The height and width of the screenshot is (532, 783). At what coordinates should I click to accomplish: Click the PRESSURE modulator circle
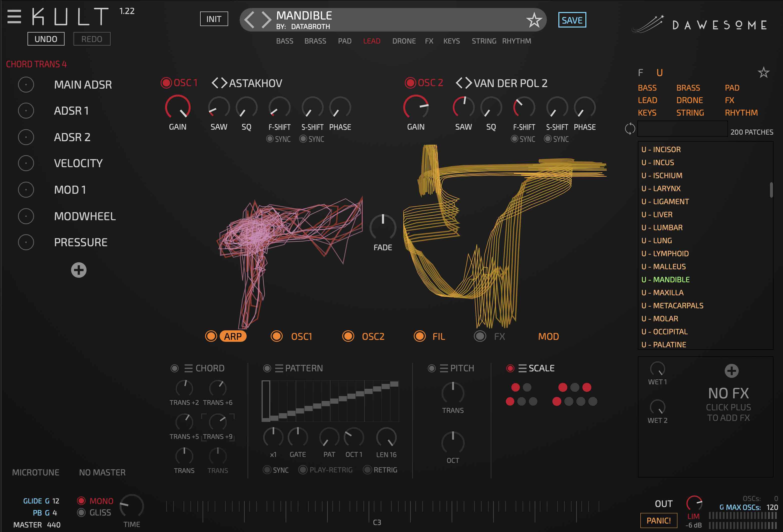pos(26,242)
